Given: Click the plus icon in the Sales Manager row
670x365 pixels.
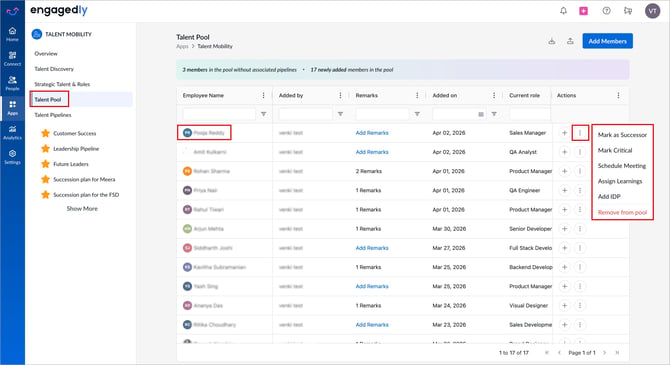Looking at the screenshot, I should click(564, 133).
